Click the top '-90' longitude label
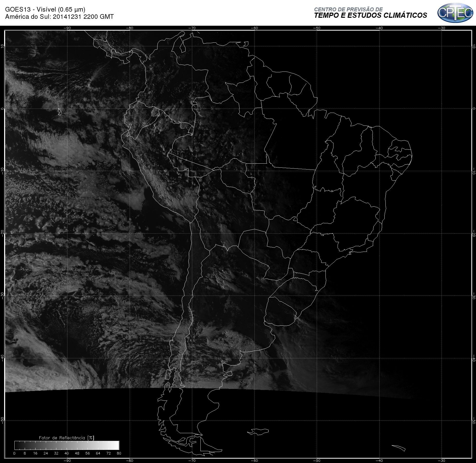The image size is (476, 463). point(67,28)
